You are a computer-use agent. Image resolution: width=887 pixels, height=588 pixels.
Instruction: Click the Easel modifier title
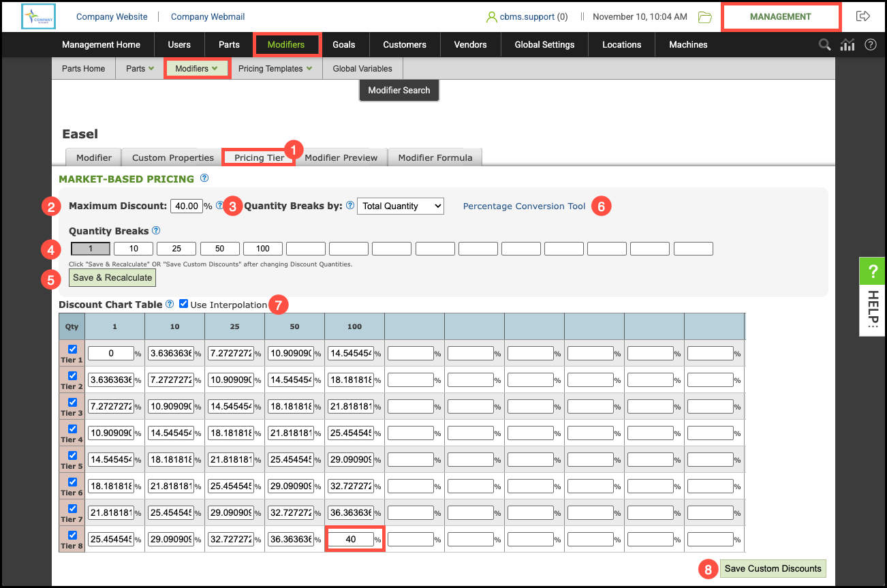[80, 134]
